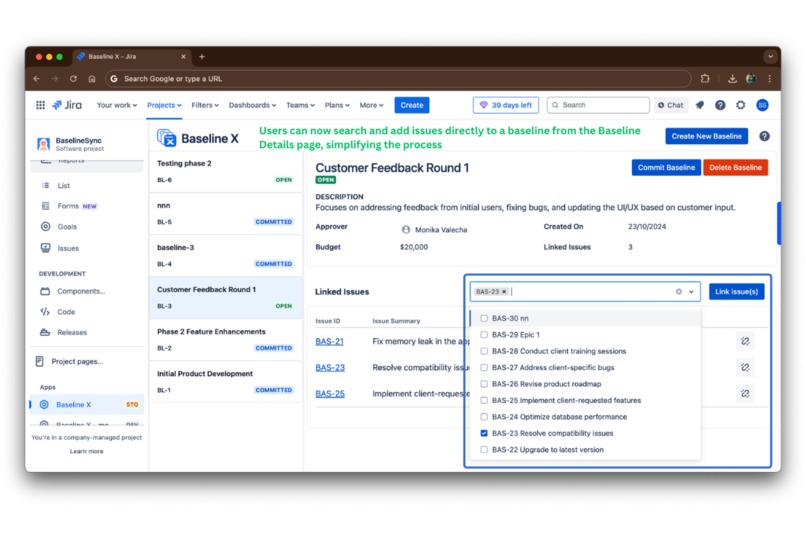The height and width of the screenshot is (537, 806).
Task: Open the BAS-21 issue link
Action: click(329, 341)
